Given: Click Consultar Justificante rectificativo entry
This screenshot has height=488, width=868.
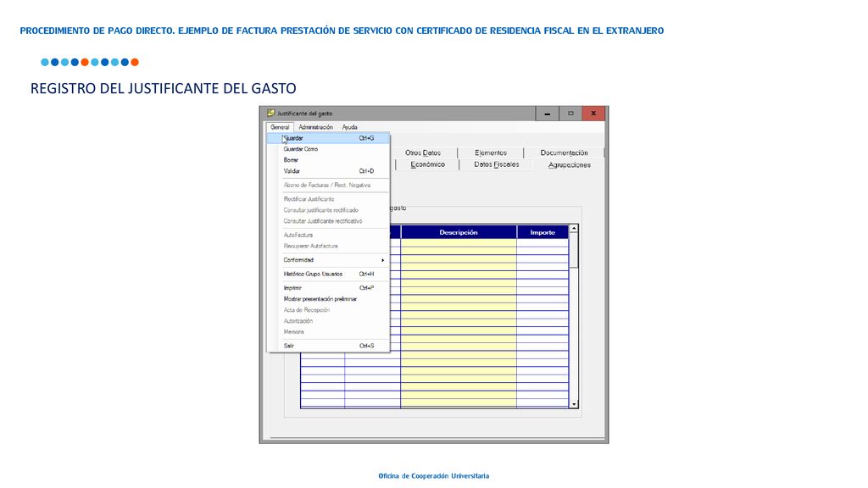Looking at the screenshot, I should (x=328, y=221).
